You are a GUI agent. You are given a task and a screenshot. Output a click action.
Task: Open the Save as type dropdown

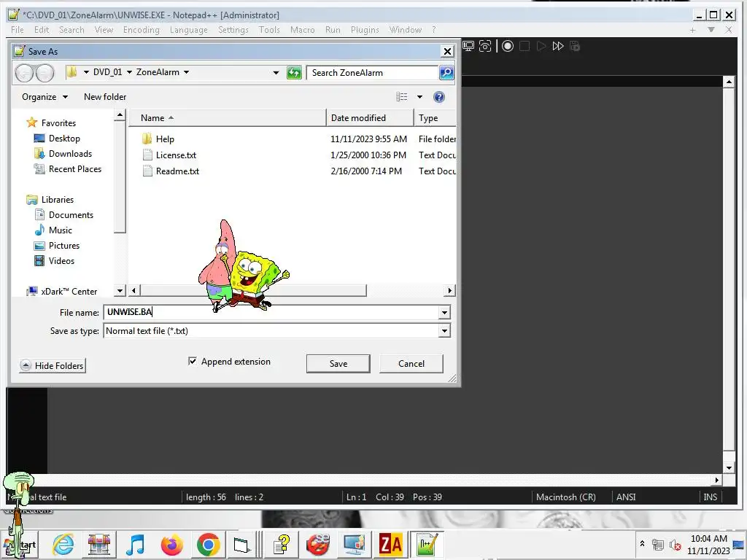click(x=444, y=331)
